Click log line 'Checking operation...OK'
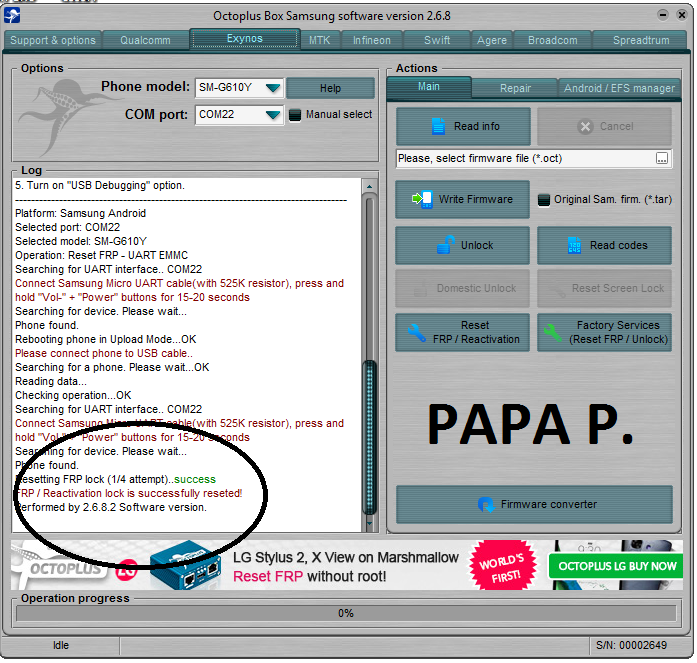 73,395
